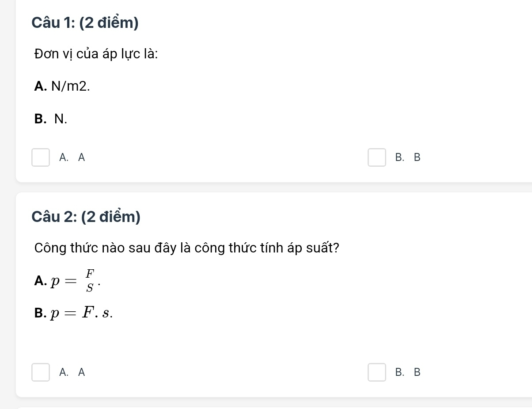
Task: Click the bold 'B.' before the p = F.s formula
Action: pyautogui.click(x=40, y=313)
